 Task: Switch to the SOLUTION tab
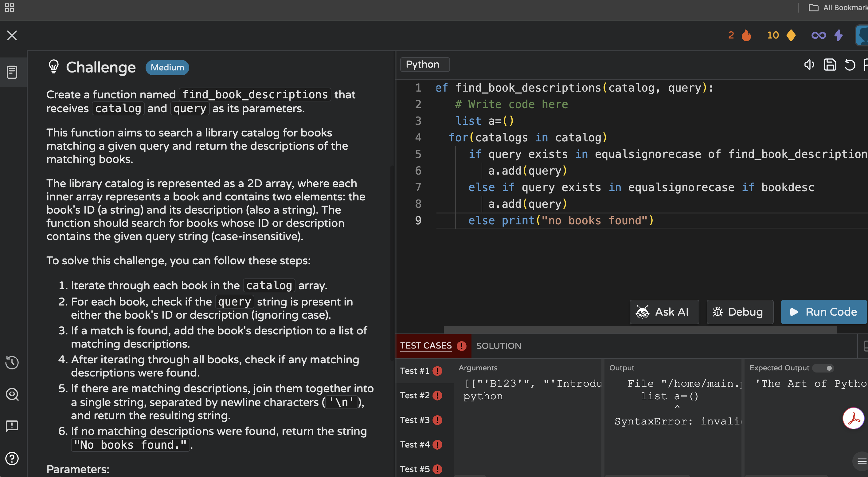[499, 346]
